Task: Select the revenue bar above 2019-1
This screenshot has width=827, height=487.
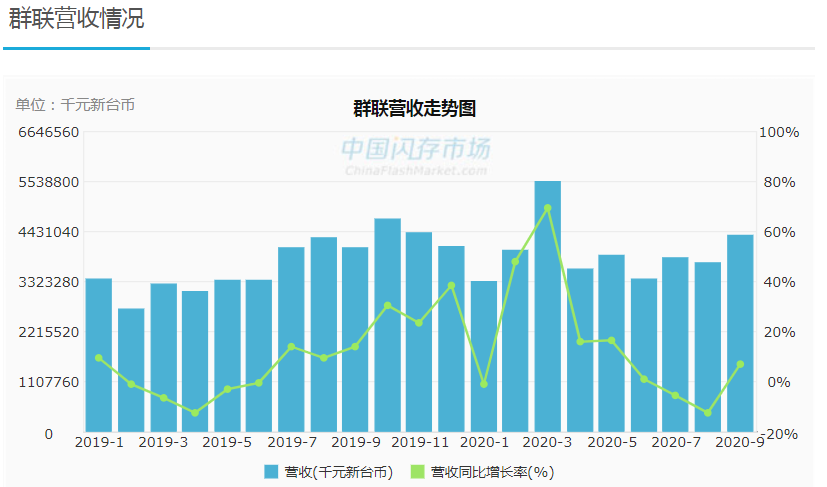Action: 99,355
